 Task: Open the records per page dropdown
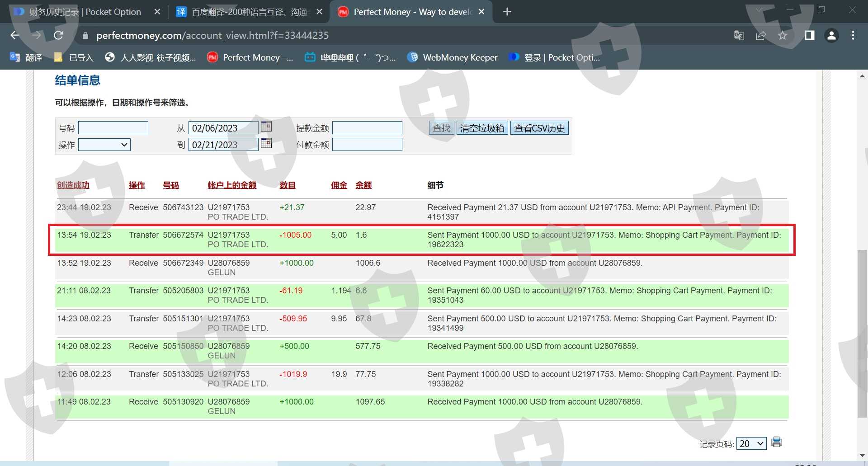tap(751, 444)
